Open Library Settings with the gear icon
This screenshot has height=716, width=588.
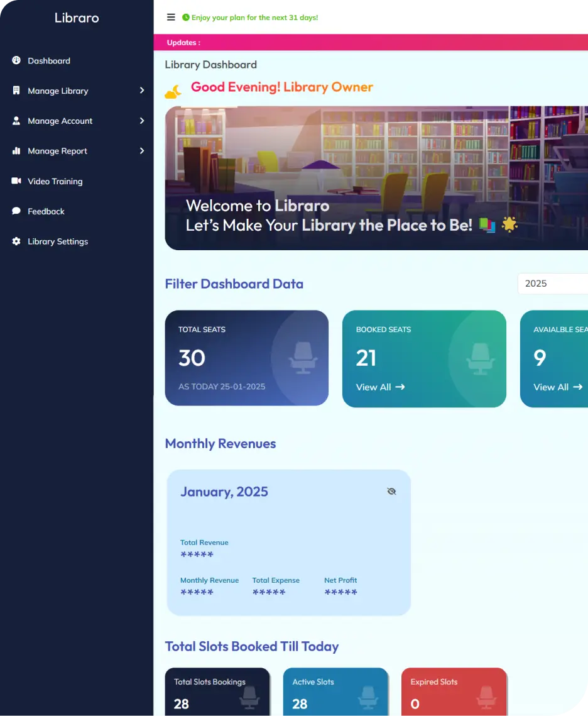15,241
